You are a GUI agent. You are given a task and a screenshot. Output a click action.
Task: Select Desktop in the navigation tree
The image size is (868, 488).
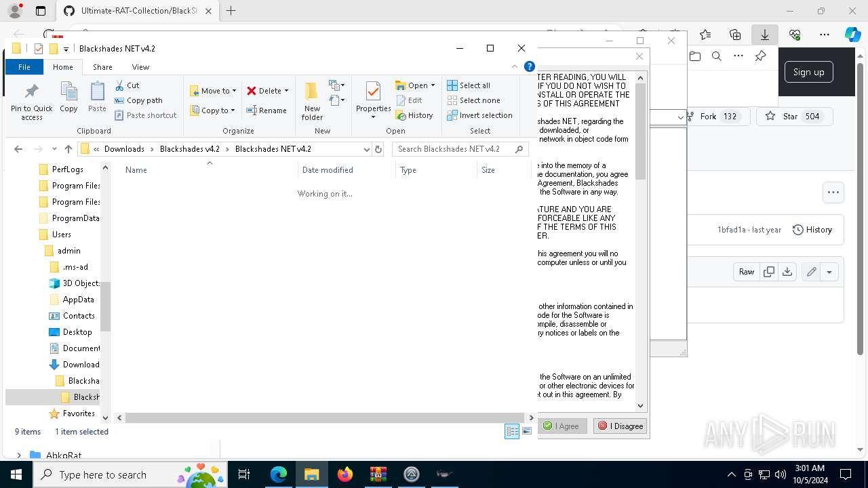pos(71,332)
